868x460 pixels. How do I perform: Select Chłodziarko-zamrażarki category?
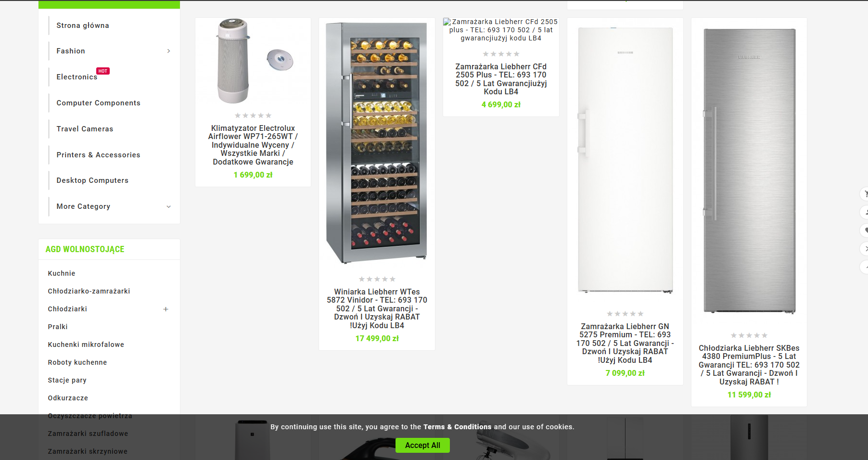pos(89,291)
